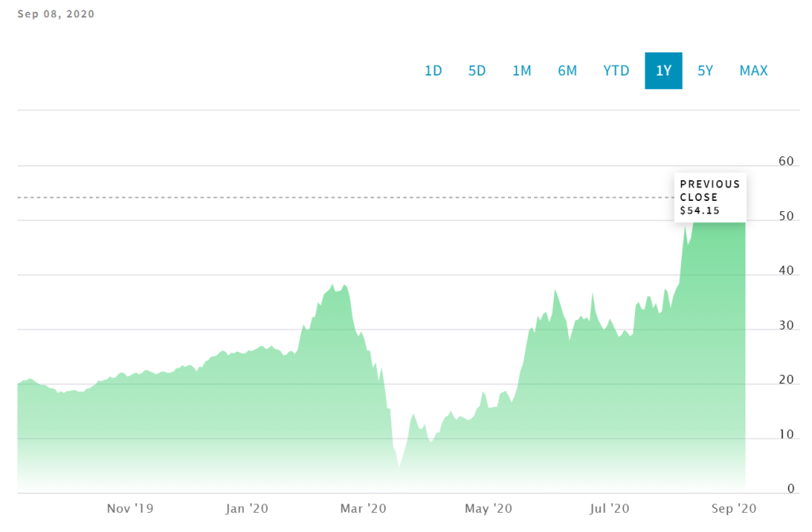Click the Jan '20 axis label
The width and height of the screenshot is (812, 532).
pyautogui.click(x=247, y=508)
